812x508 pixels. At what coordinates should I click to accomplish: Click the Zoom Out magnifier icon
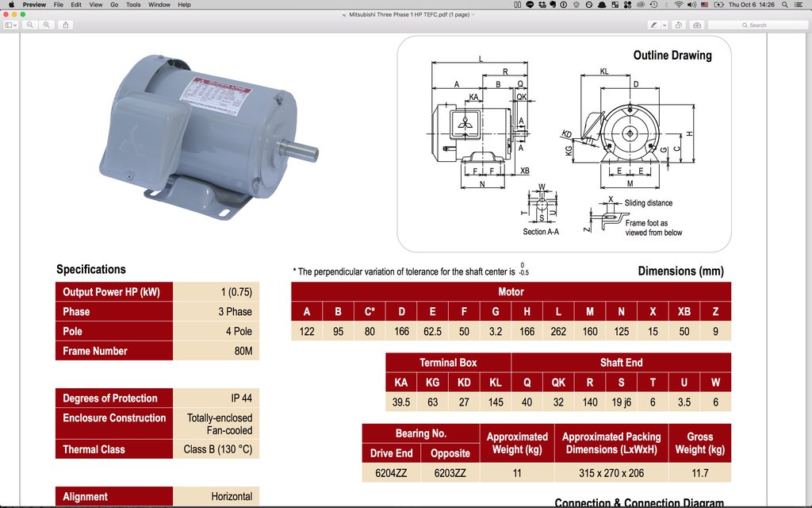click(x=30, y=25)
